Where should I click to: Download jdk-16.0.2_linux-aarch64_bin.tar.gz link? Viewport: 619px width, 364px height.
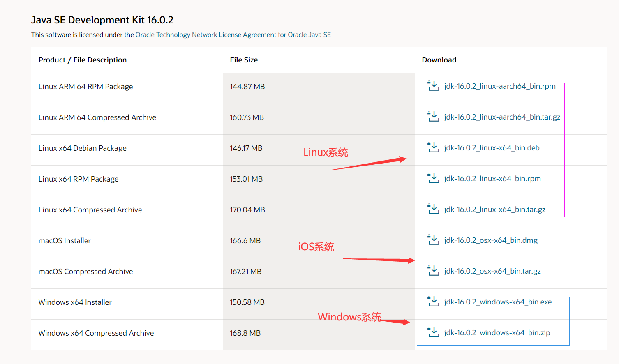[502, 117]
